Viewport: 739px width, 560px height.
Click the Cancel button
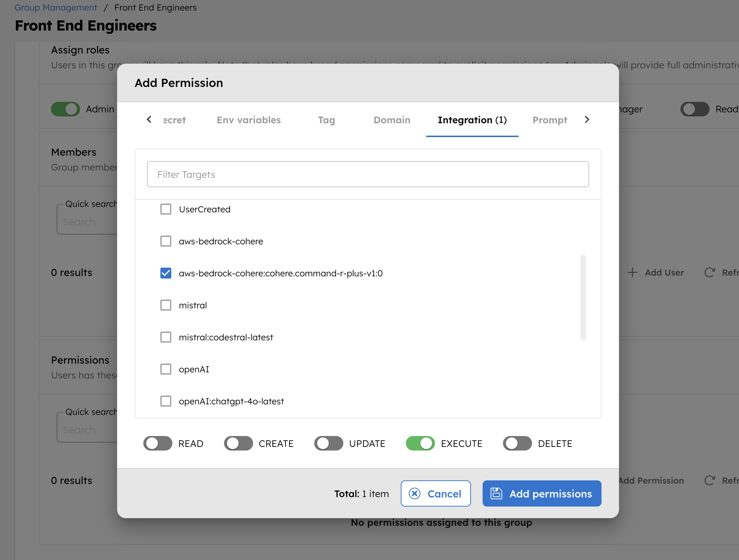point(436,493)
